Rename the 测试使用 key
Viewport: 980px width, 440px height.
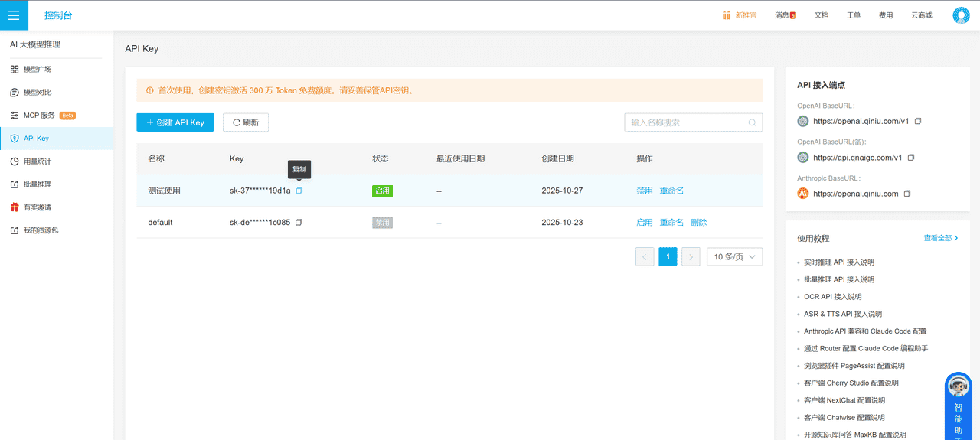pyautogui.click(x=671, y=191)
